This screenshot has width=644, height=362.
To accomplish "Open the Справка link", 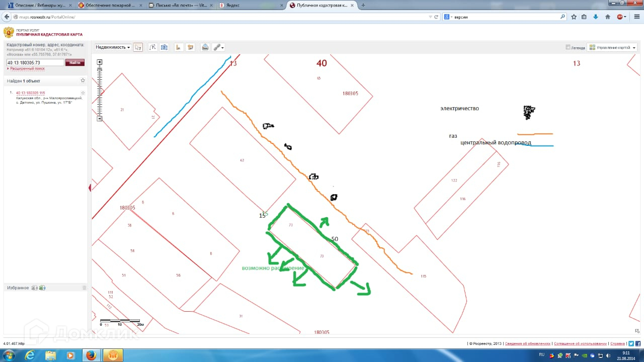I will 617,344.
